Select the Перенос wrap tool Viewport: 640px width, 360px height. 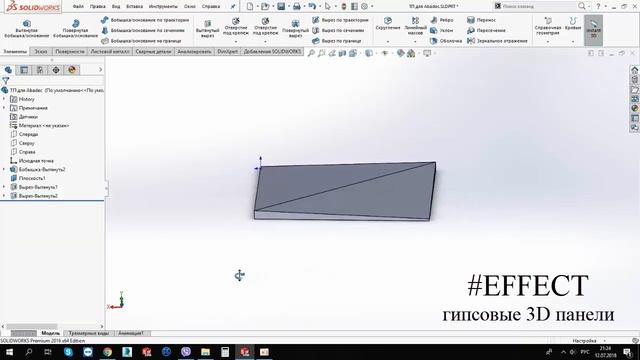482,20
